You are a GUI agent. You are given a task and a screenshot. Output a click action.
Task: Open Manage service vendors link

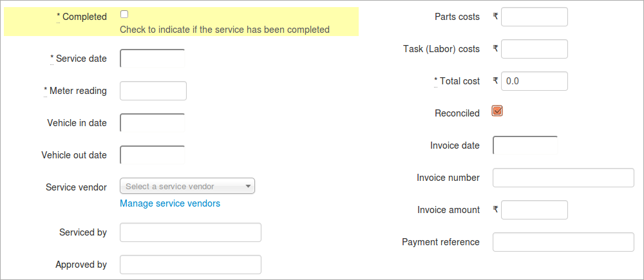[x=170, y=203]
